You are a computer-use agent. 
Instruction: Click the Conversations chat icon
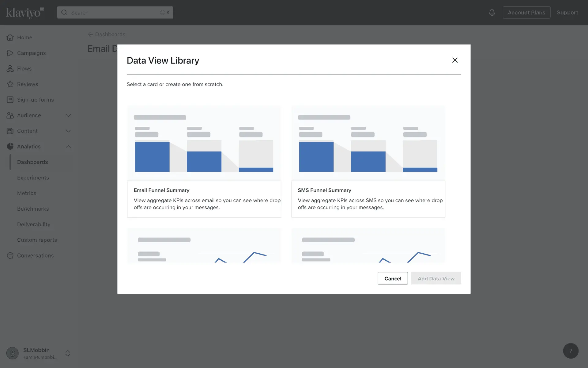click(x=10, y=255)
